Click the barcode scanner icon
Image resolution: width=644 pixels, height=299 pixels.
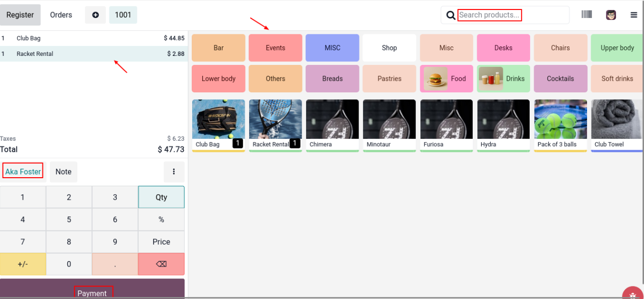point(587,15)
